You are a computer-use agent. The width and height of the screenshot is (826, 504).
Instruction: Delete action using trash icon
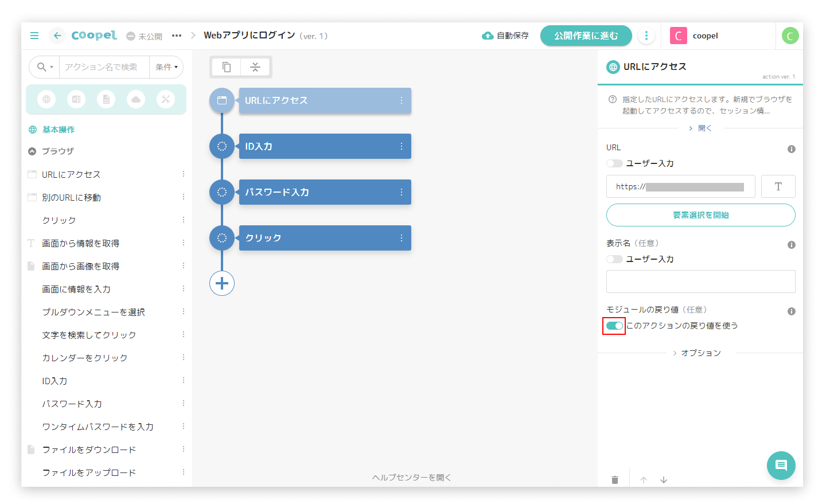tap(615, 480)
